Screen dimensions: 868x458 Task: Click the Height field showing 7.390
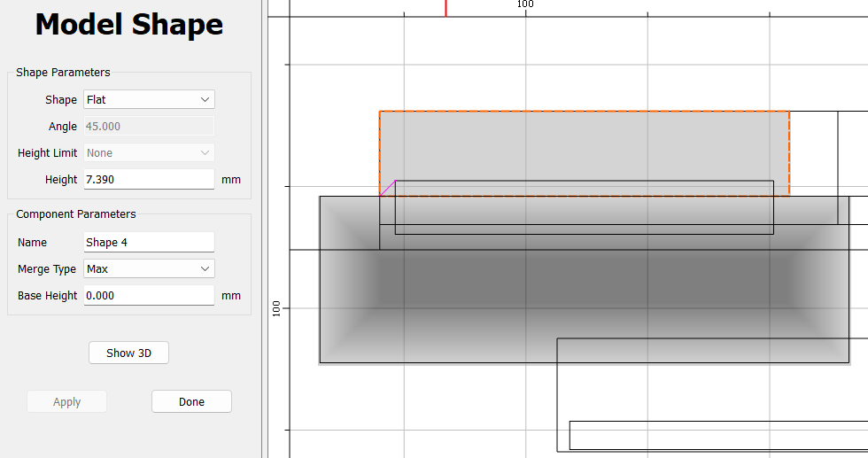pyautogui.click(x=149, y=180)
